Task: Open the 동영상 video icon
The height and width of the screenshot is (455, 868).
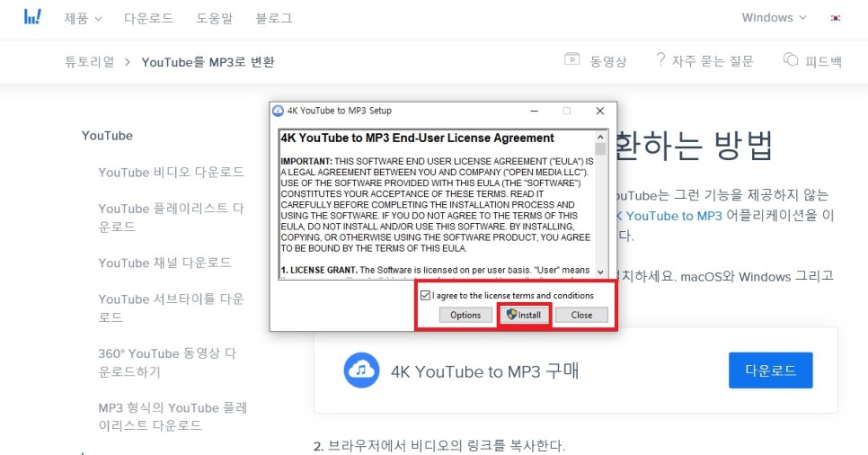Action: coord(571,58)
